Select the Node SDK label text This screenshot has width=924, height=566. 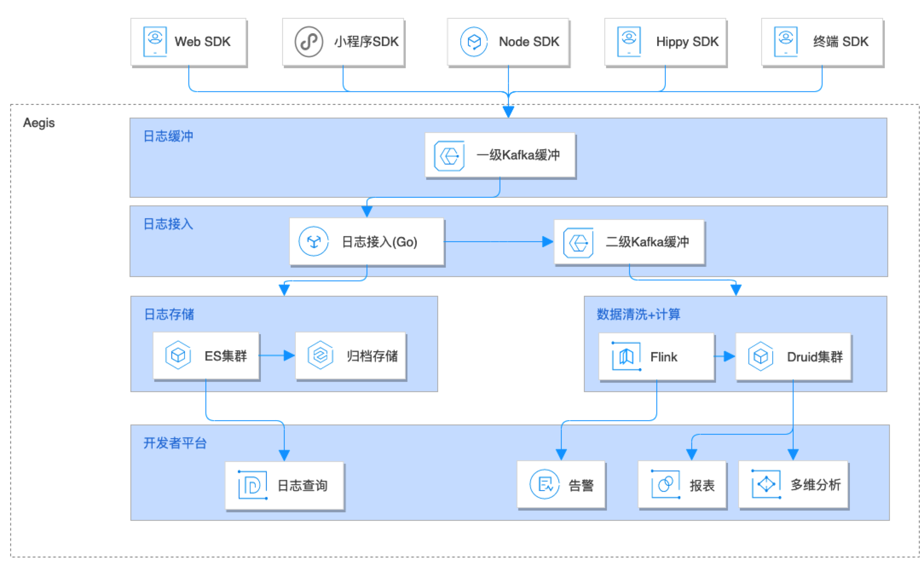529,42
